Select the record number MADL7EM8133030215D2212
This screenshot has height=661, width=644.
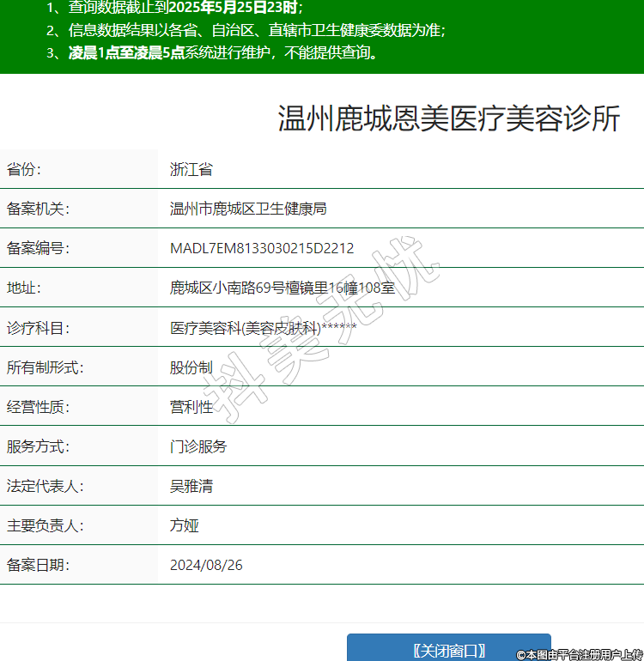click(262, 248)
